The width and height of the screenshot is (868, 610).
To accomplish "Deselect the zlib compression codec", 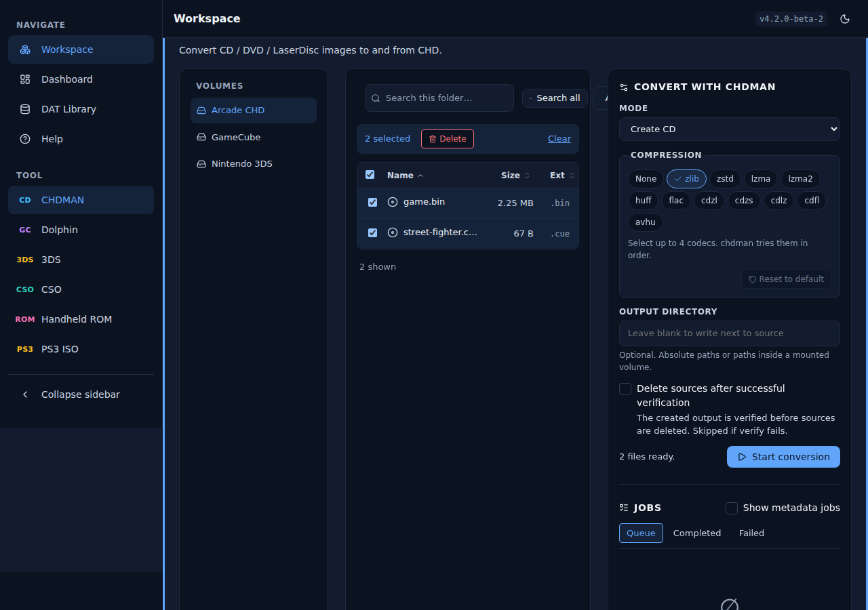I will coord(686,179).
